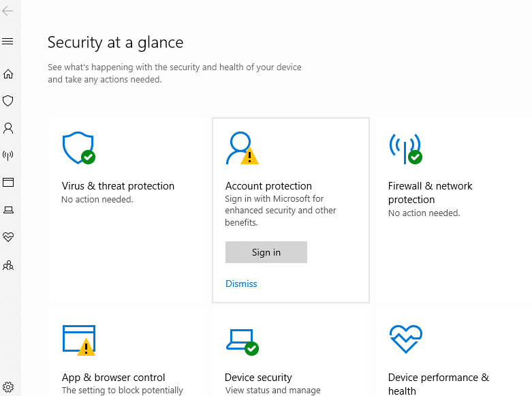Open the Virus & threat protection tile
Screen dimensions: 532x396
(118, 186)
